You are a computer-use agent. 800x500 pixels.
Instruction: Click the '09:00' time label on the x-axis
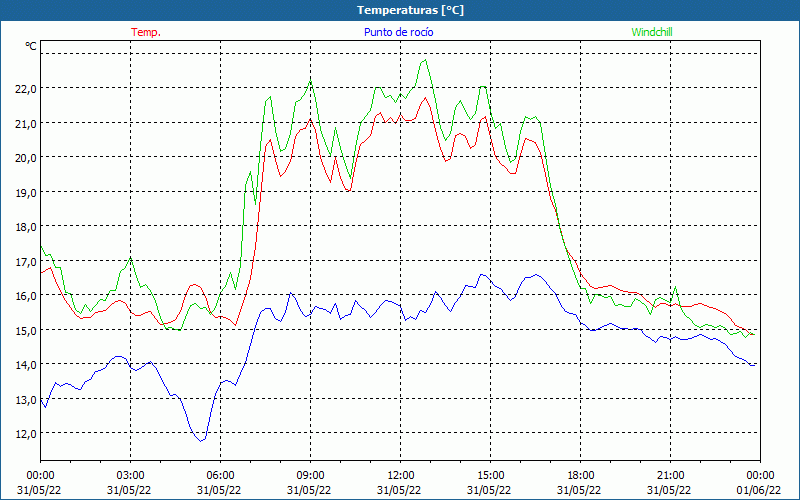(x=310, y=476)
